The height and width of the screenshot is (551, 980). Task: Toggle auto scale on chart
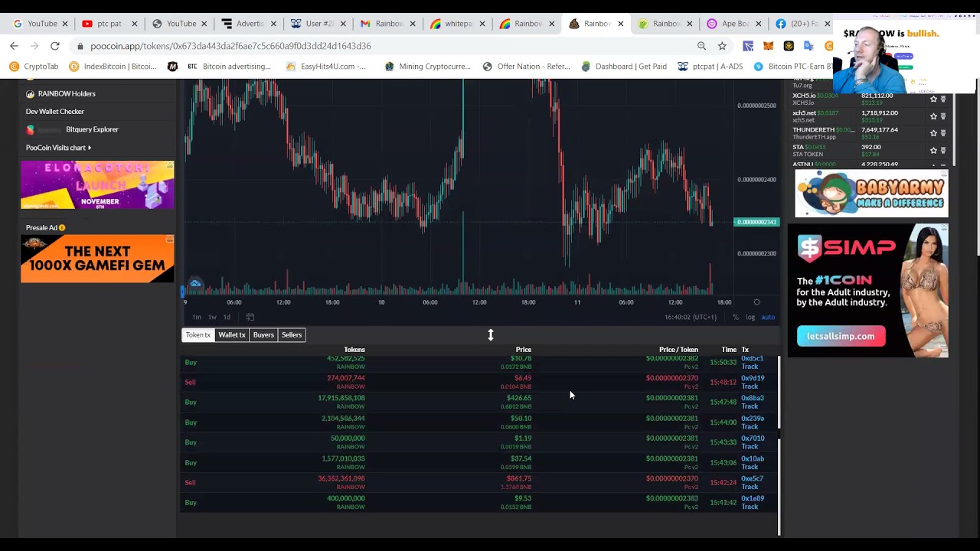click(x=768, y=317)
